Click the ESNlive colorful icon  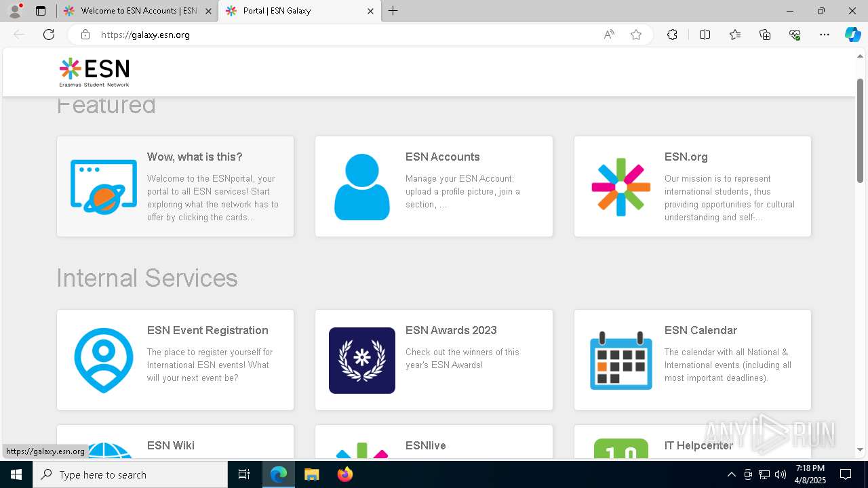[x=362, y=451]
